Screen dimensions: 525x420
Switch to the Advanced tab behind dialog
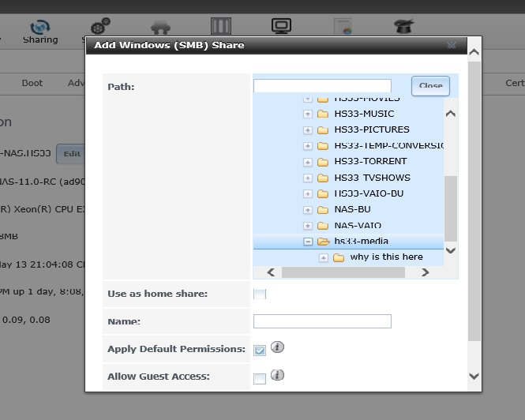click(76, 83)
